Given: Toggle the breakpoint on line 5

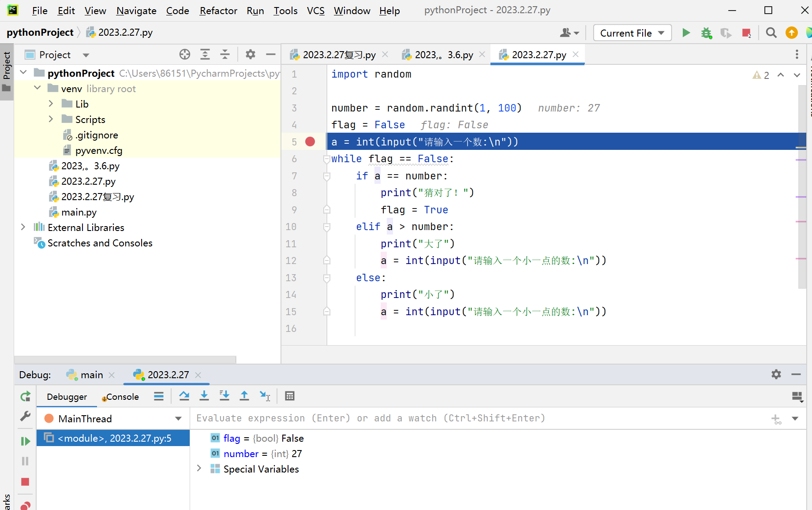Looking at the screenshot, I should (x=310, y=142).
